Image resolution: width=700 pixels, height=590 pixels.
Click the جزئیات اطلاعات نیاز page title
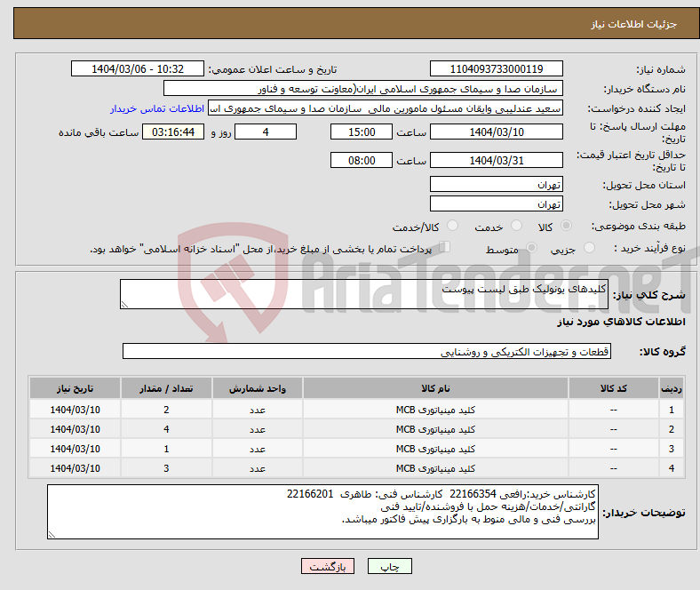click(634, 24)
